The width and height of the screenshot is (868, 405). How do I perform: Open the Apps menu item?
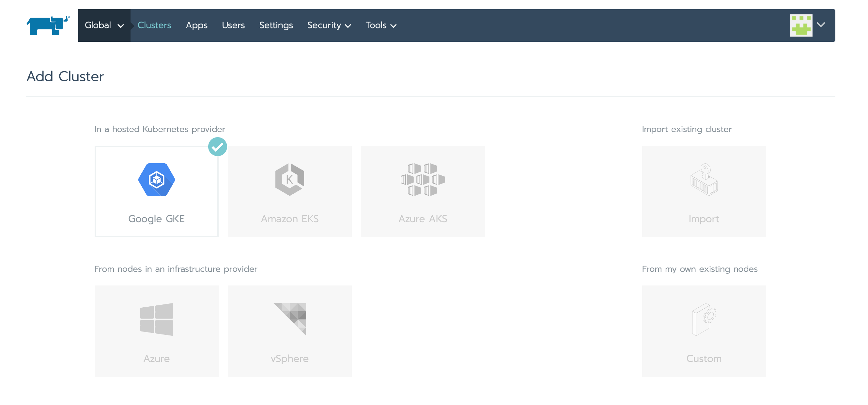tap(196, 25)
